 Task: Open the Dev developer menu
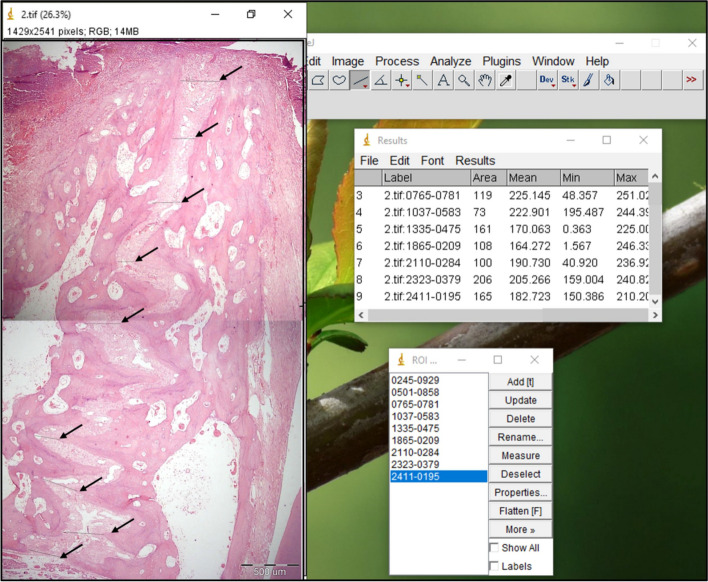pyautogui.click(x=547, y=80)
